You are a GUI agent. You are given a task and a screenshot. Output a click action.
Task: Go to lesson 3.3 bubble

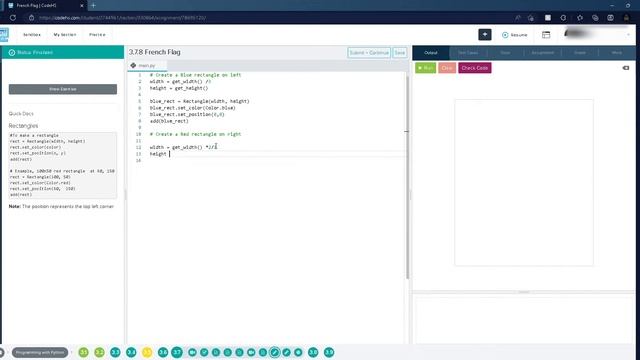(116, 352)
